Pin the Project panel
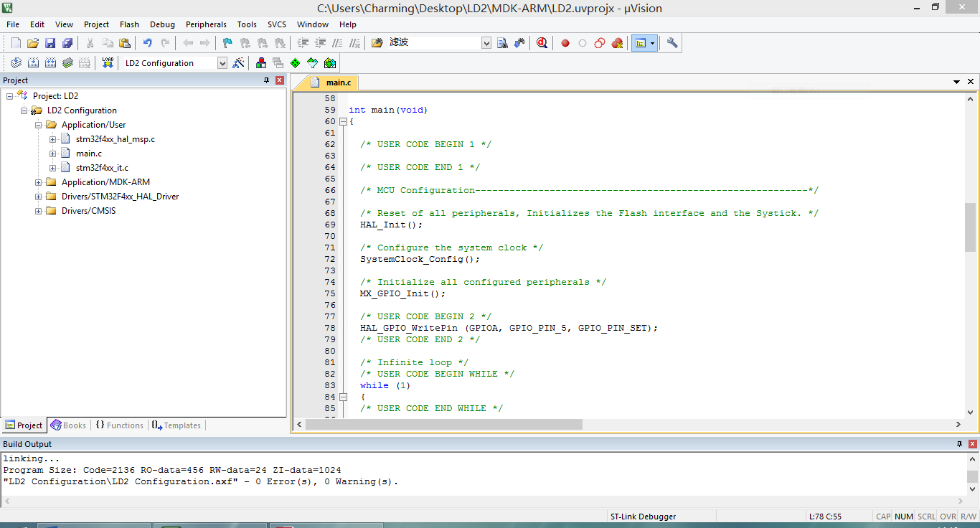 pyautogui.click(x=266, y=80)
